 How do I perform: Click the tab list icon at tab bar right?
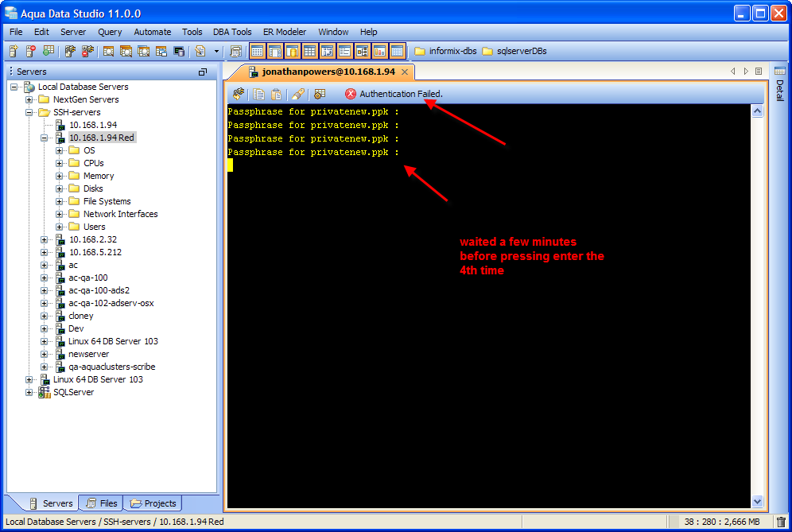[x=758, y=72]
